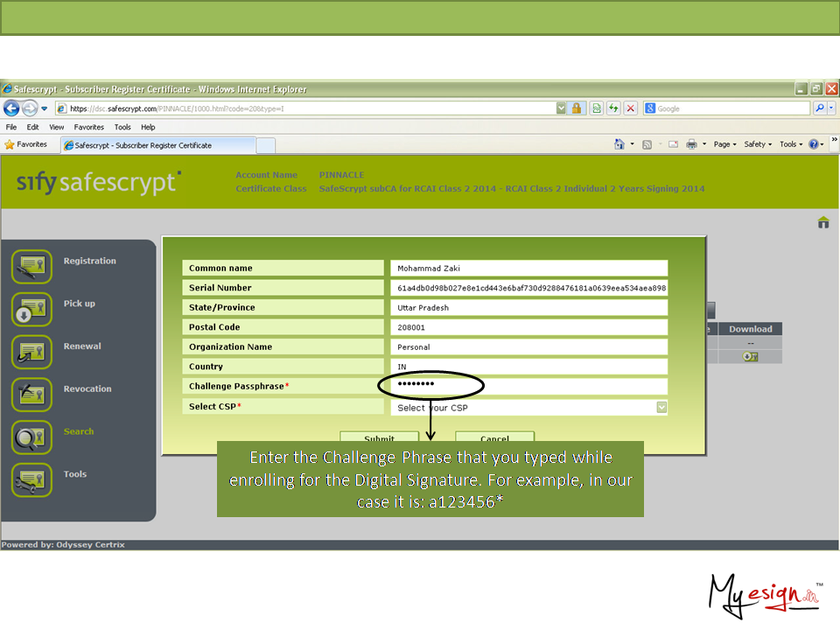Select the Renewal sidebar icon

point(32,352)
